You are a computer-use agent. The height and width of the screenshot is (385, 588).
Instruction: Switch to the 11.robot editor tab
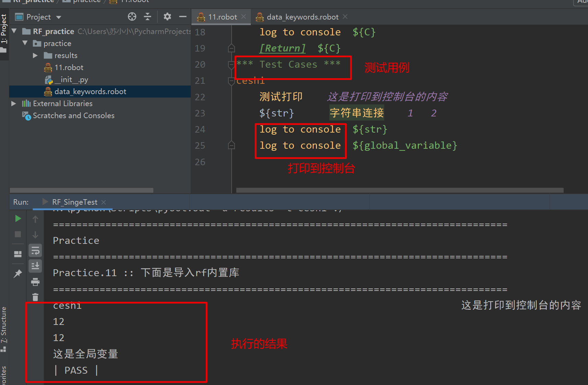pyautogui.click(x=220, y=16)
